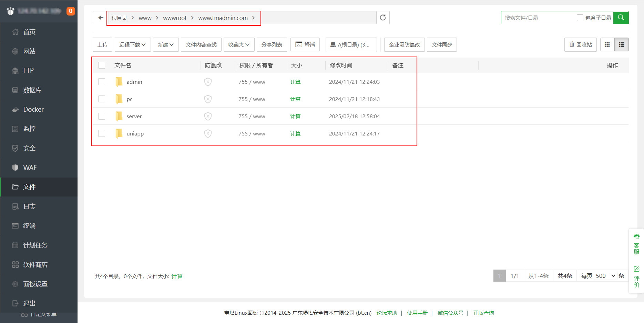Open the terminal (终端) toolbar button
This screenshot has width=644, height=323.
pos(305,44)
